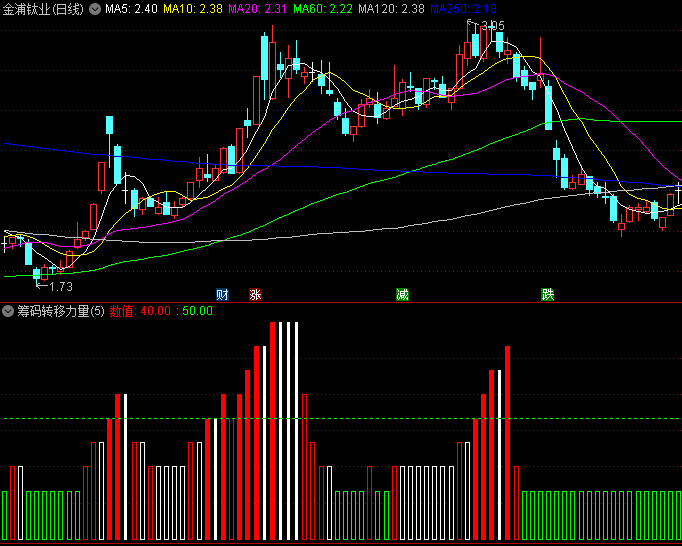This screenshot has width=682, height=546.
Task: Open the 筹码转移力量 indicator dropdown arrow
Action: (x=8, y=311)
